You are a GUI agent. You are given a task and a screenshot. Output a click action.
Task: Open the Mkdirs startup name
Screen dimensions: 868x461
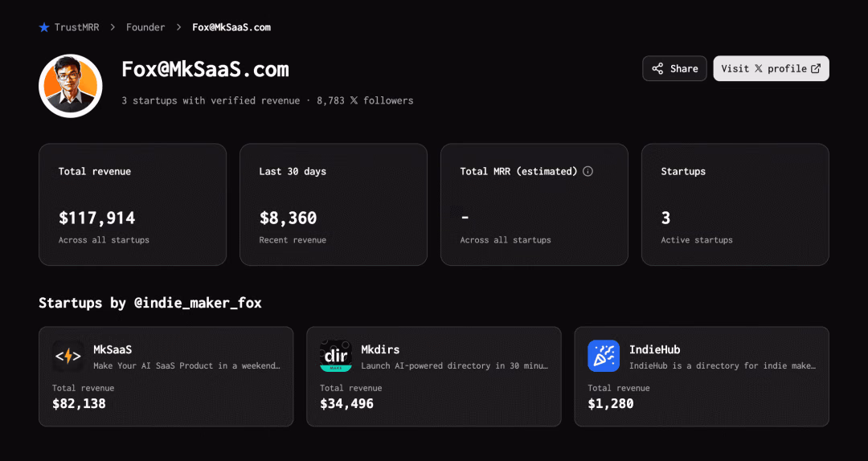tap(380, 349)
